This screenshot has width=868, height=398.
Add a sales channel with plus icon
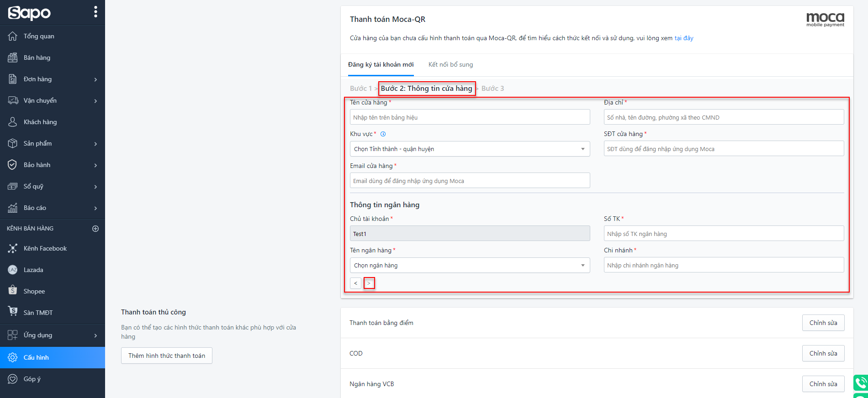tap(95, 229)
